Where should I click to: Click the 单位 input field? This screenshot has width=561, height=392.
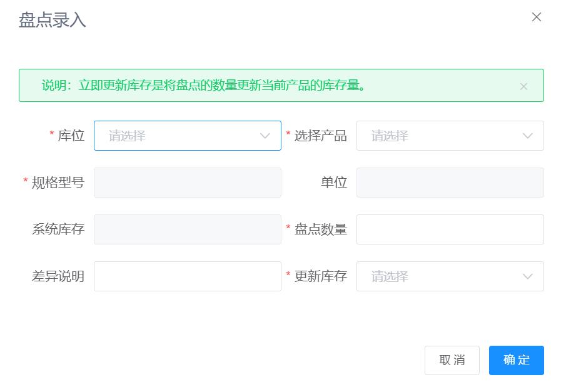pos(450,183)
